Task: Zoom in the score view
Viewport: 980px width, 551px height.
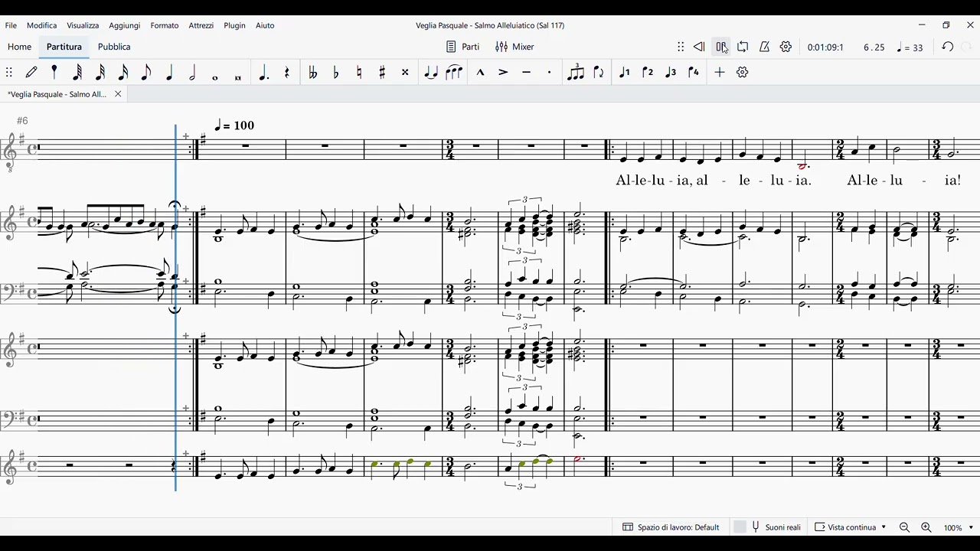Action: 926,527
